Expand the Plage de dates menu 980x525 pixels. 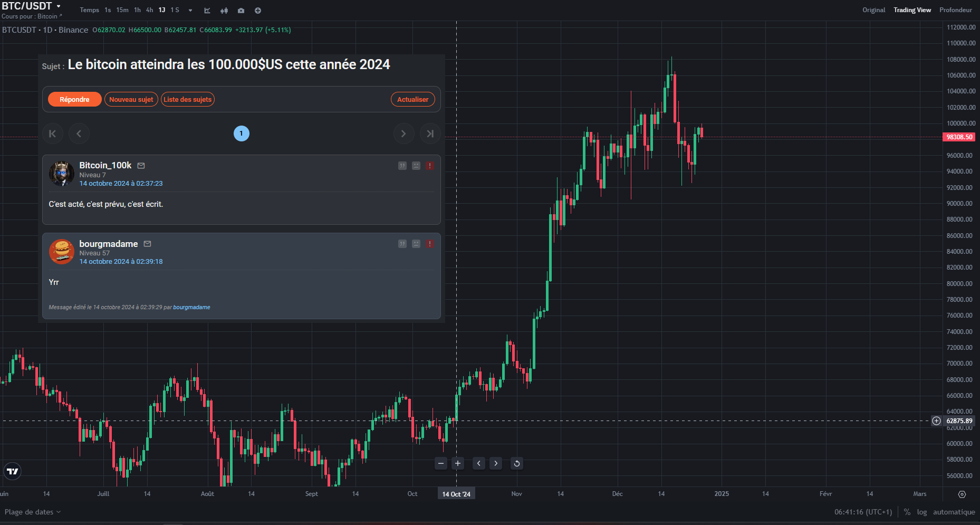(x=33, y=512)
